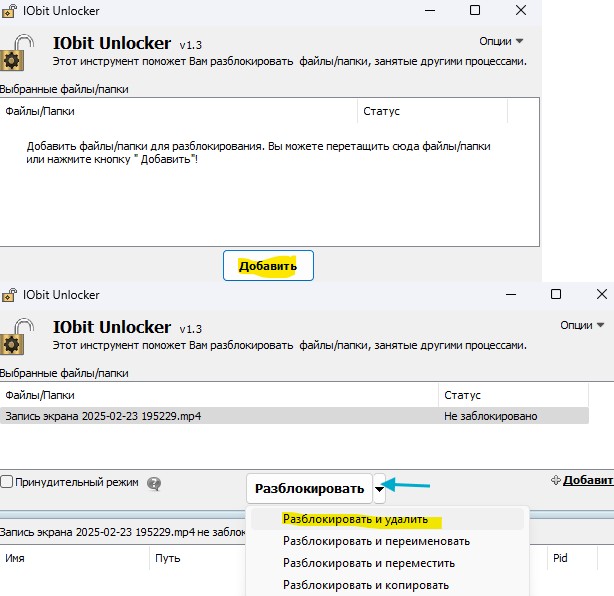Choose Разблокировать и переместить menu item

pyautogui.click(x=369, y=563)
